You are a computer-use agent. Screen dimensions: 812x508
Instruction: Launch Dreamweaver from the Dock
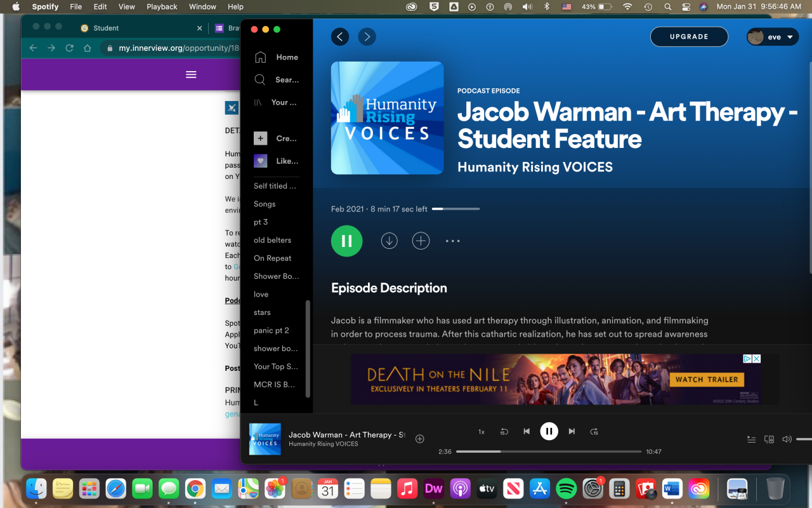pos(433,488)
